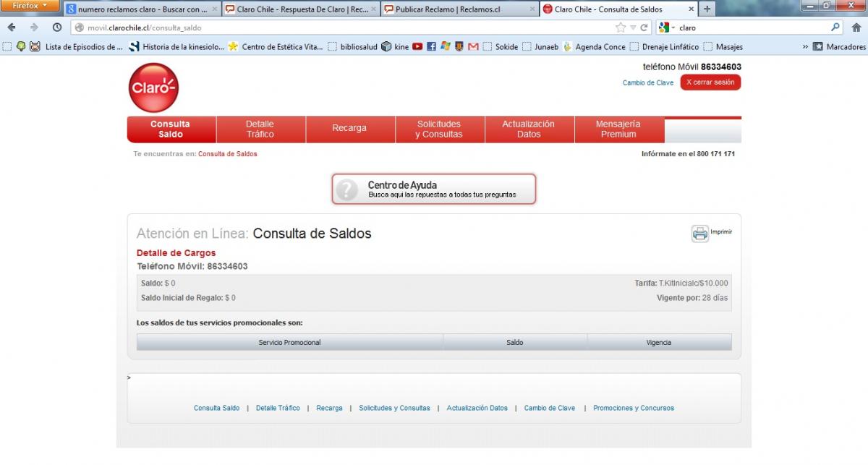Image resolution: width=868 pixels, height=465 pixels.
Task: Open the Junaeb bookmark
Action: (x=540, y=47)
